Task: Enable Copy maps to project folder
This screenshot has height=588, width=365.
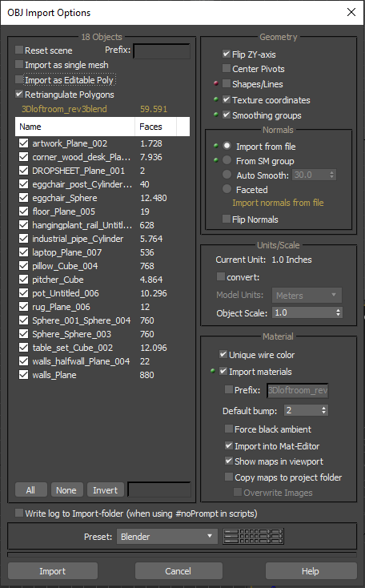Action: click(x=229, y=477)
